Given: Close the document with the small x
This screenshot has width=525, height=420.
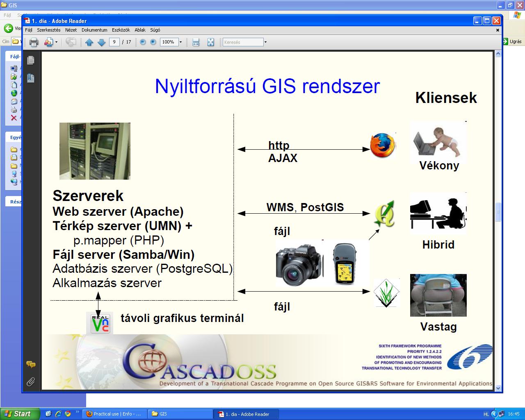Looking at the screenshot, I should 498,30.
